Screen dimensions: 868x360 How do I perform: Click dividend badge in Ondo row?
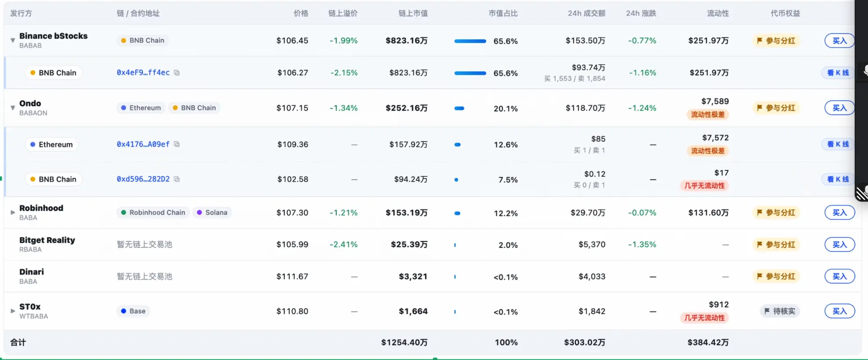click(x=776, y=108)
